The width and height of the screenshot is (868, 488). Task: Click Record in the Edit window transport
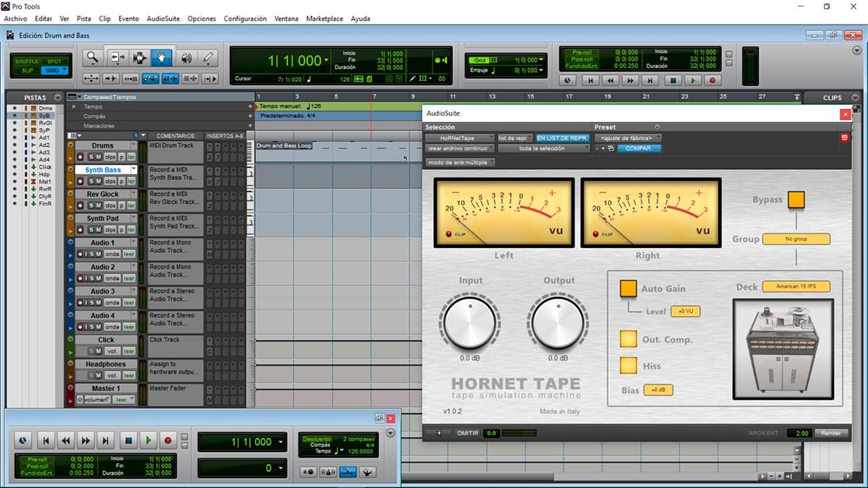click(x=712, y=80)
